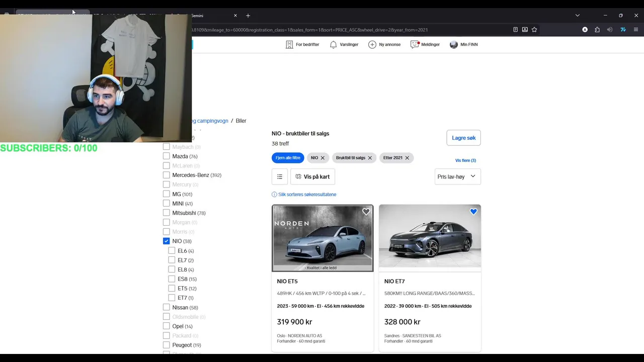
Task: Check the Mercedes-Benz brand filter
Action: click(166, 175)
